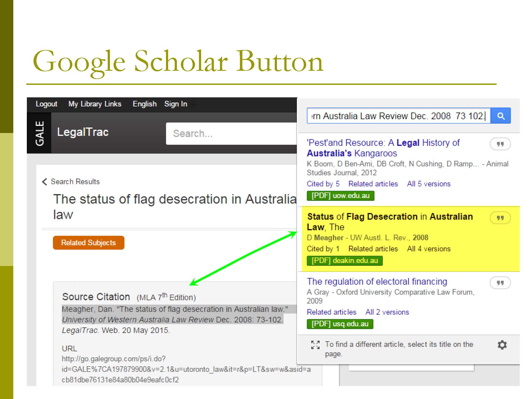Select Sign In in the top bar

coord(176,104)
